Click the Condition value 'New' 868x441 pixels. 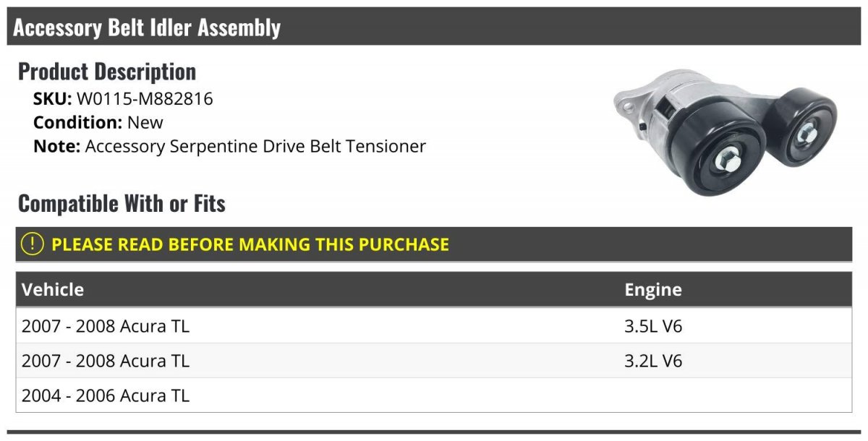point(145,122)
